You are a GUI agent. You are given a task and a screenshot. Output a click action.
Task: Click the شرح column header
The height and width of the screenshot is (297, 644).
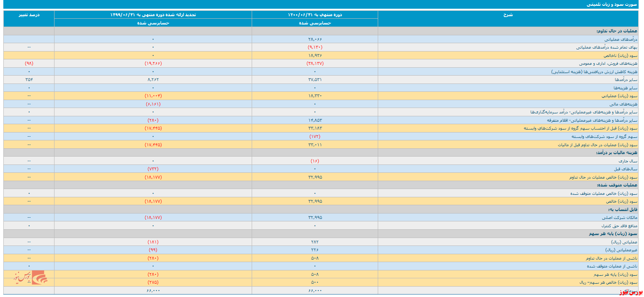click(508, 15)
